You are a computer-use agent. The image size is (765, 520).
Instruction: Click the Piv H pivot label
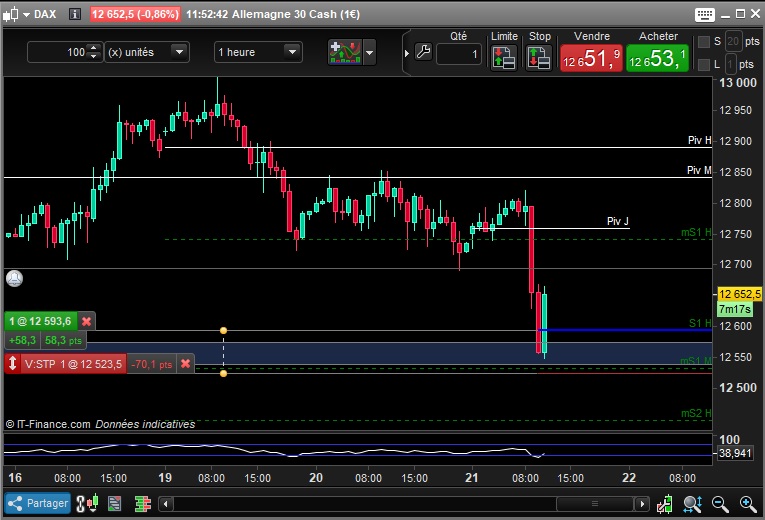coord(700,140)
